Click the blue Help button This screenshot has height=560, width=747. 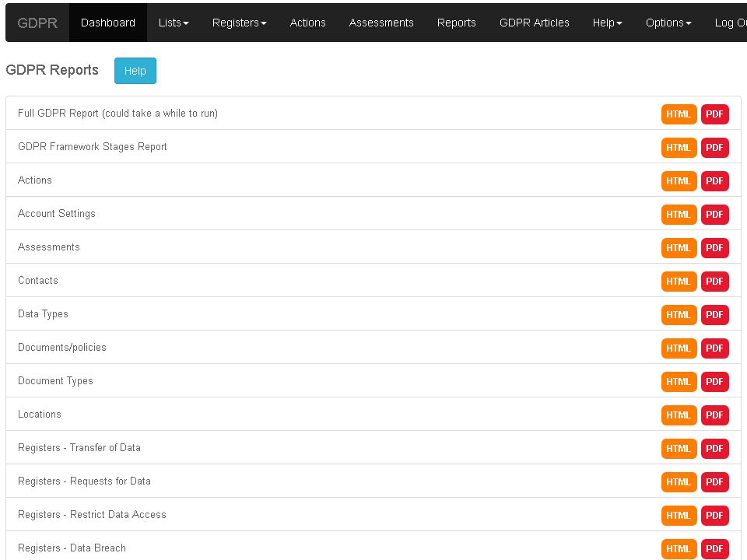135,71
